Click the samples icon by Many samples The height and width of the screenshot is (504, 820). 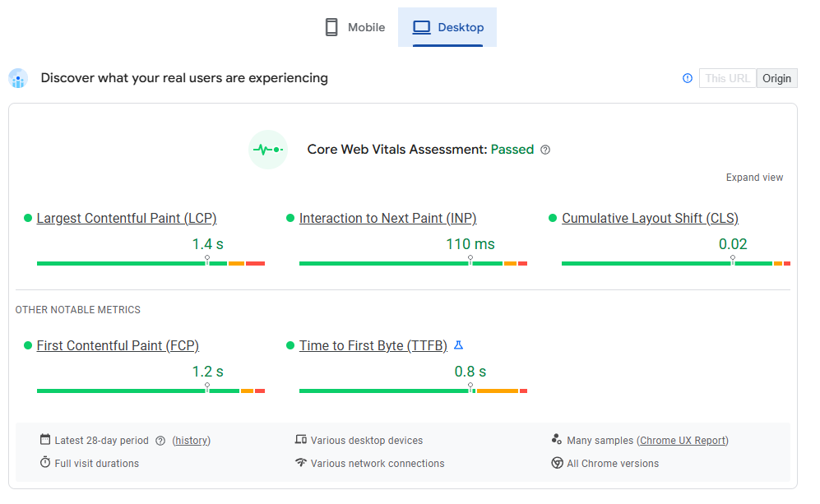(557, 439)
